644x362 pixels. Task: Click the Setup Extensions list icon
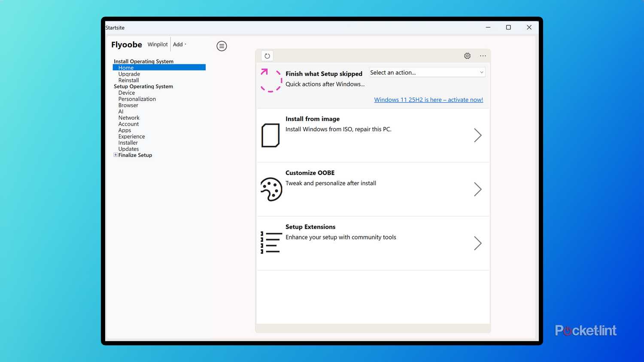click(x=271, y=243)
